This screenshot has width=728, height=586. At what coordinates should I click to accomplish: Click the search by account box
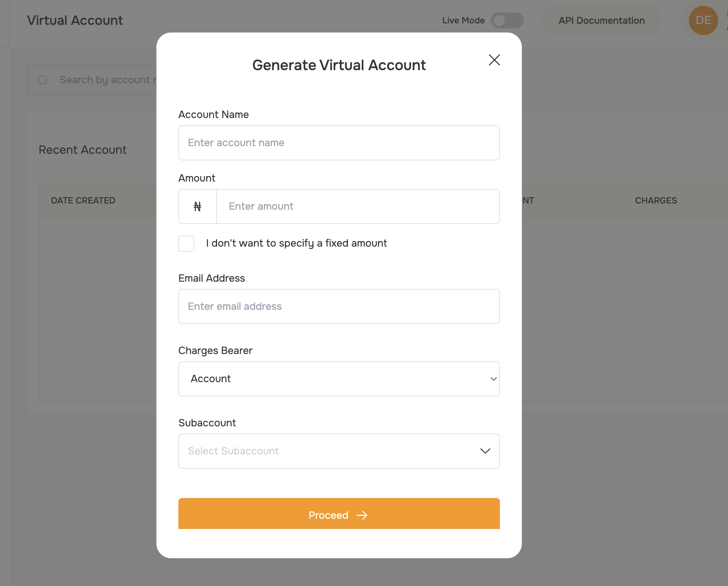[x=92, y=80]
